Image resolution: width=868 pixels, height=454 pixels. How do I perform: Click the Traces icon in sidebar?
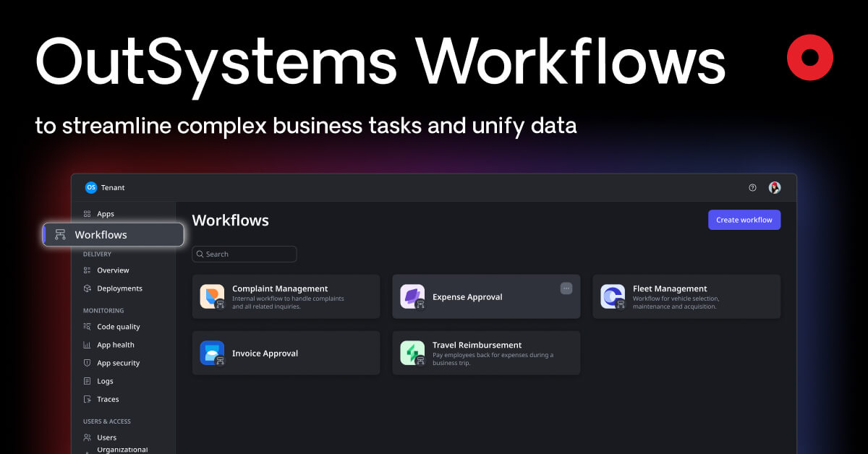(87, 399)
